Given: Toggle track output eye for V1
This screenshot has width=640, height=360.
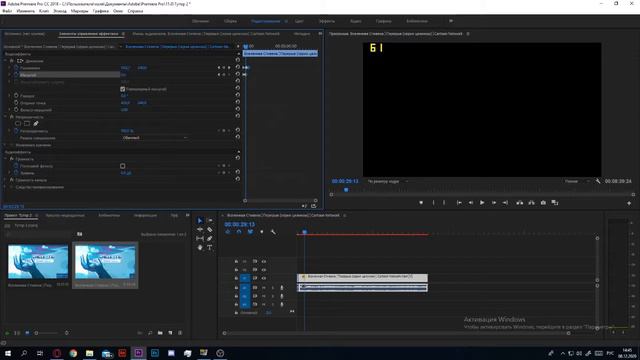Looking at the screenshot, I should 264,278.
